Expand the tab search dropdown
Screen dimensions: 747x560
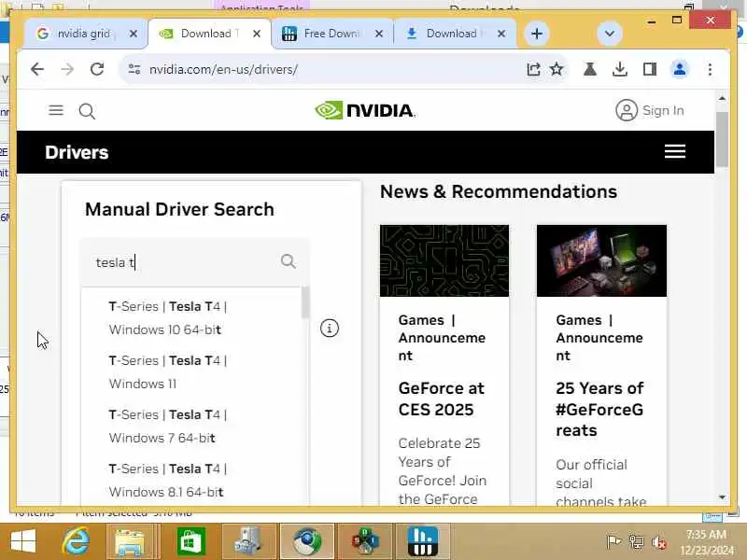(x=610, y=34)
